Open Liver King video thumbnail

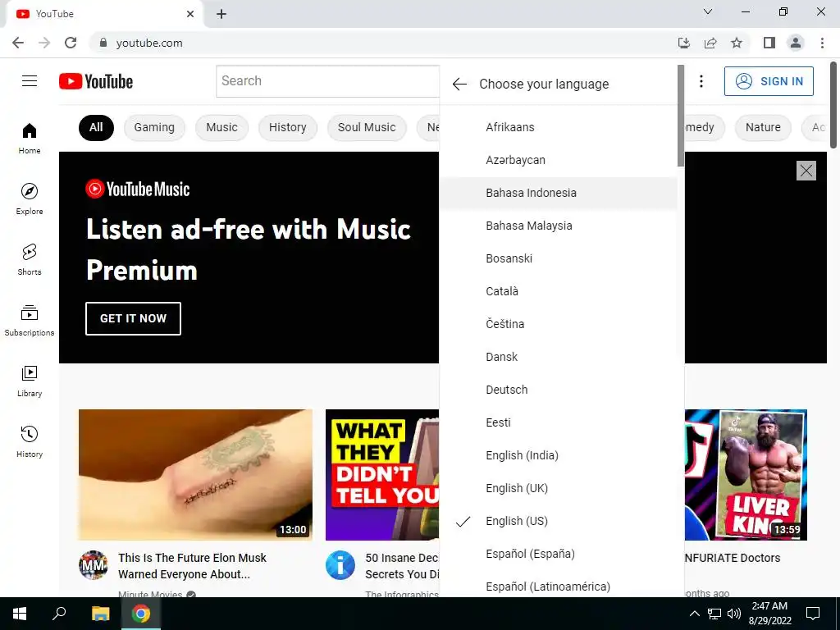[x=746, y=475]
